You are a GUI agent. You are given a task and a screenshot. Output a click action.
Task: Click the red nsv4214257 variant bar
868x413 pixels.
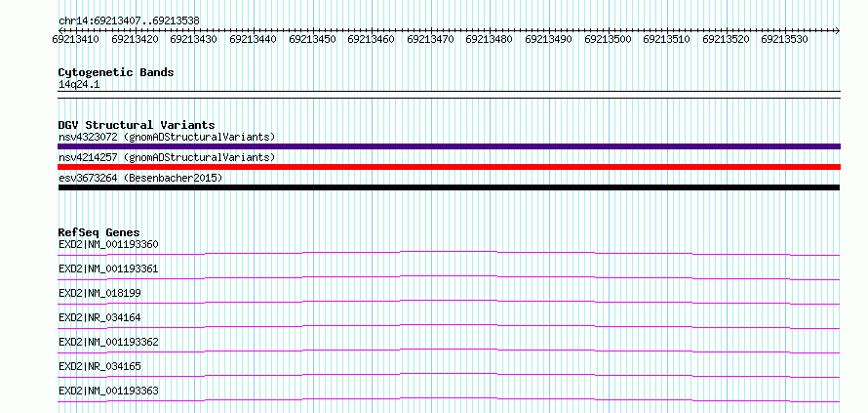pyautogui.click(x=449, y=167)
